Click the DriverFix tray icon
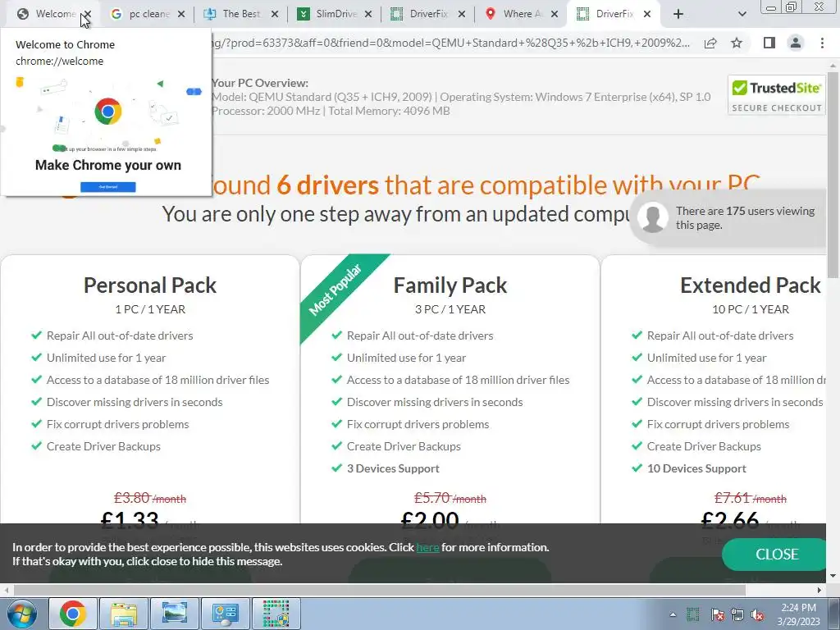The width and height of the screenshot is (840, 630). pyautogui.click(x=692, y=614)
